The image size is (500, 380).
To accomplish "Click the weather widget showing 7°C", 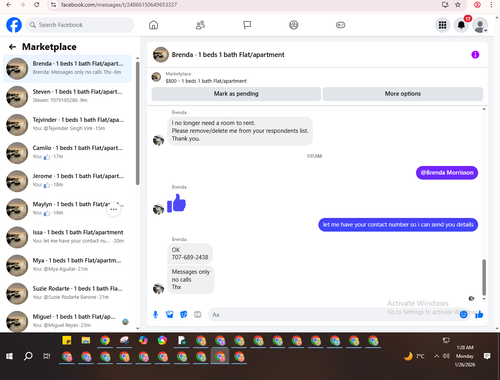I will (414, 356).
